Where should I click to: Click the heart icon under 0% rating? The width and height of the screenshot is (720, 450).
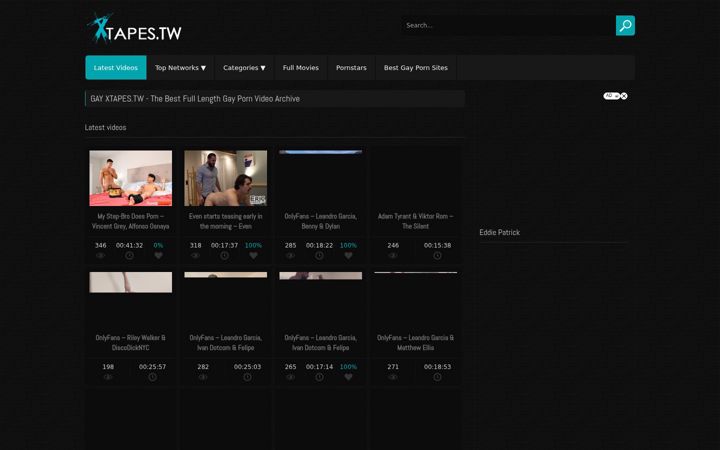tap(158, 255)
